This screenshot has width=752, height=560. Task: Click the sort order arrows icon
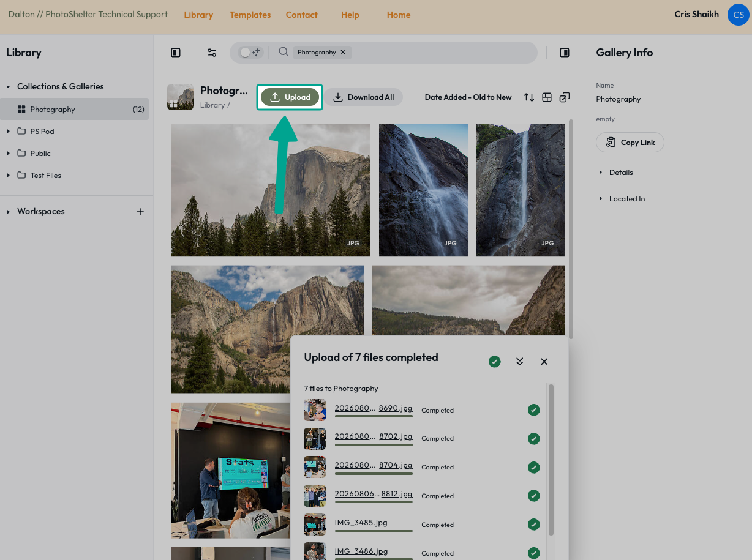[x=529, y=97]
